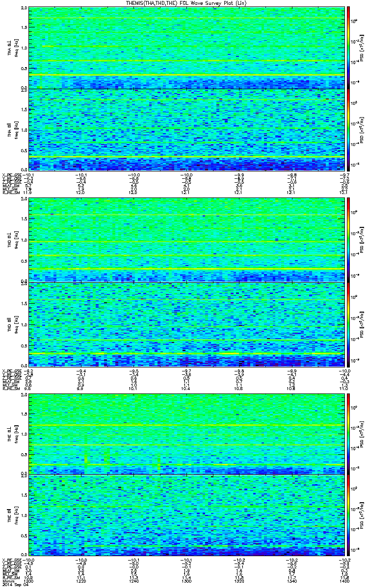The width and height of the screenshot is (368, 588).
Task: Click the color bar beside THE B-parallel panel
Action: point(348,515)
